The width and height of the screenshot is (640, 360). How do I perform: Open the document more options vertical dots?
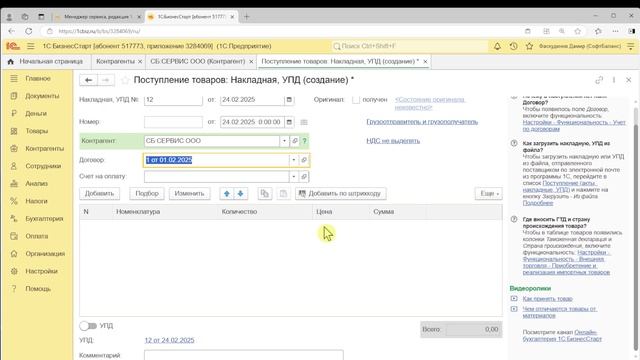click(x=614, y=80)
